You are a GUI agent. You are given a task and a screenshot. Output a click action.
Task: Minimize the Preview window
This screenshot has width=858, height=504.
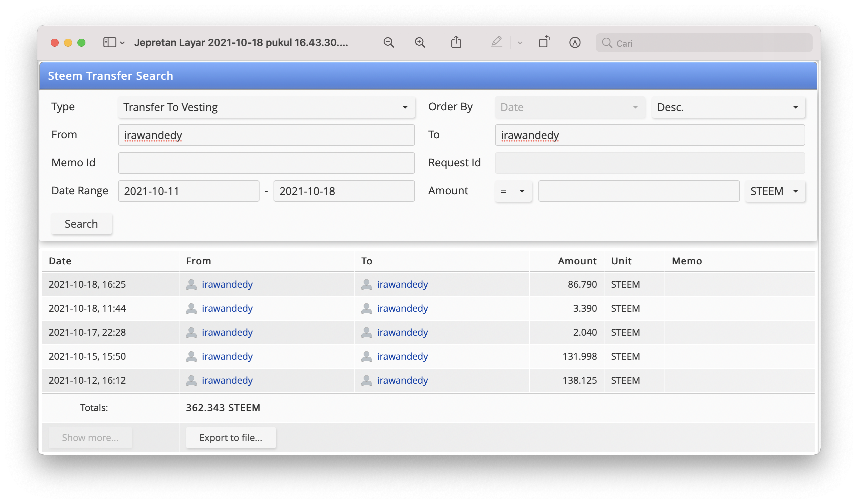tap(68, 43)
